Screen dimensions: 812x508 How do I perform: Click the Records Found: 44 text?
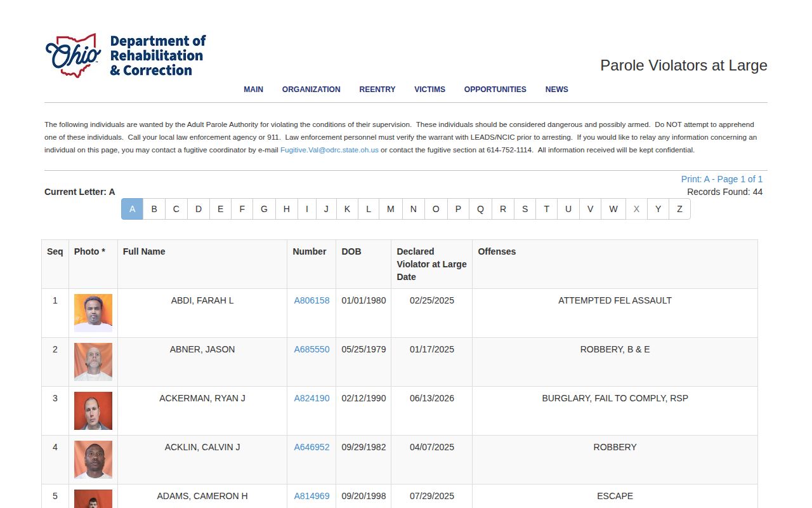(x=724, y=192)
